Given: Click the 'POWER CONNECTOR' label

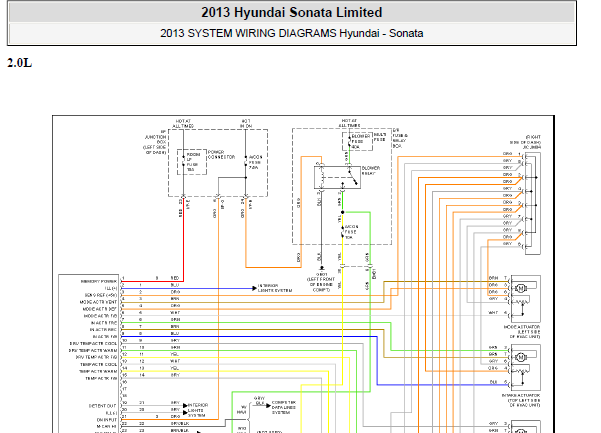Looking at the screenshot, I should click(221, 154).
